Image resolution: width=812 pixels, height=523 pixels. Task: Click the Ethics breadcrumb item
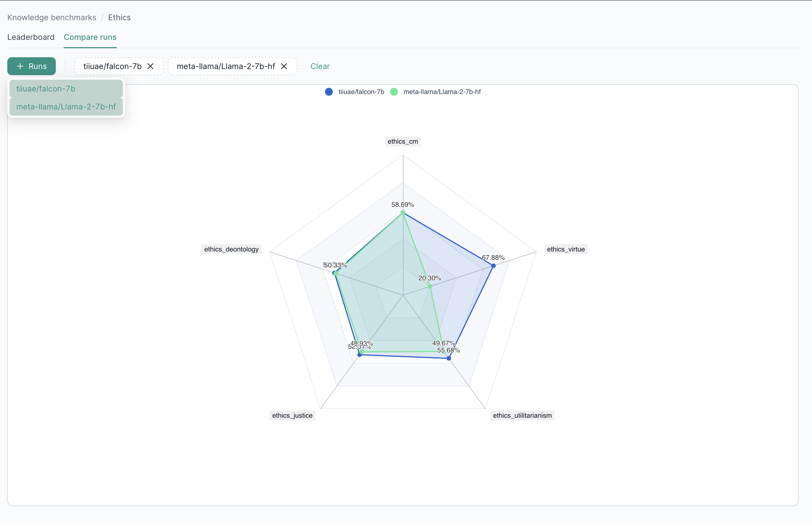(x=119, y=17)
